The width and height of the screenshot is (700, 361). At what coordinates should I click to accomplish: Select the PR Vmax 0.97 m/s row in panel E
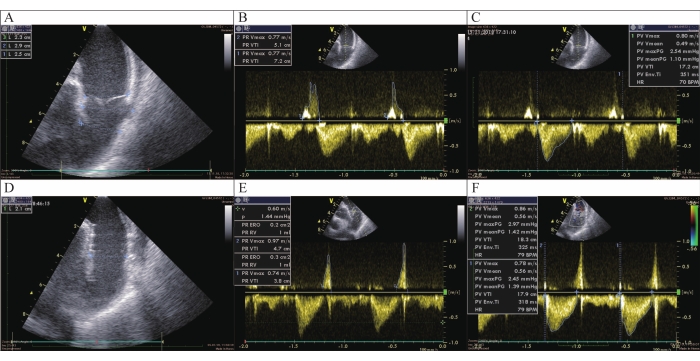coord(263,241)
